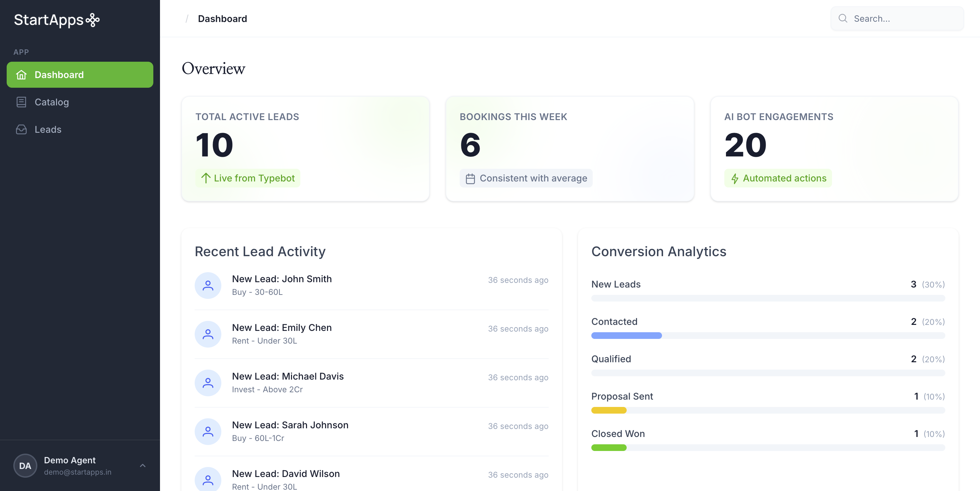Viewport: 980px width, 491px height.
Task: Click the DA user avatar
Action: 25,466
